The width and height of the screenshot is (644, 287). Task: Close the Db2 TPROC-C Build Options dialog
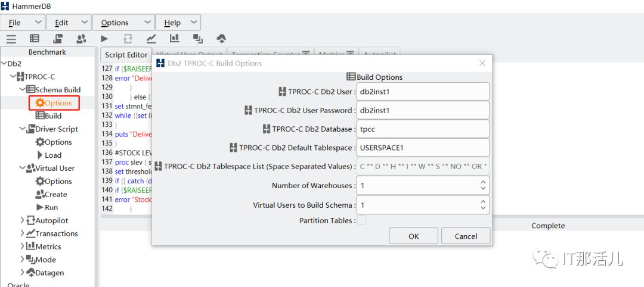click(482, 63)
